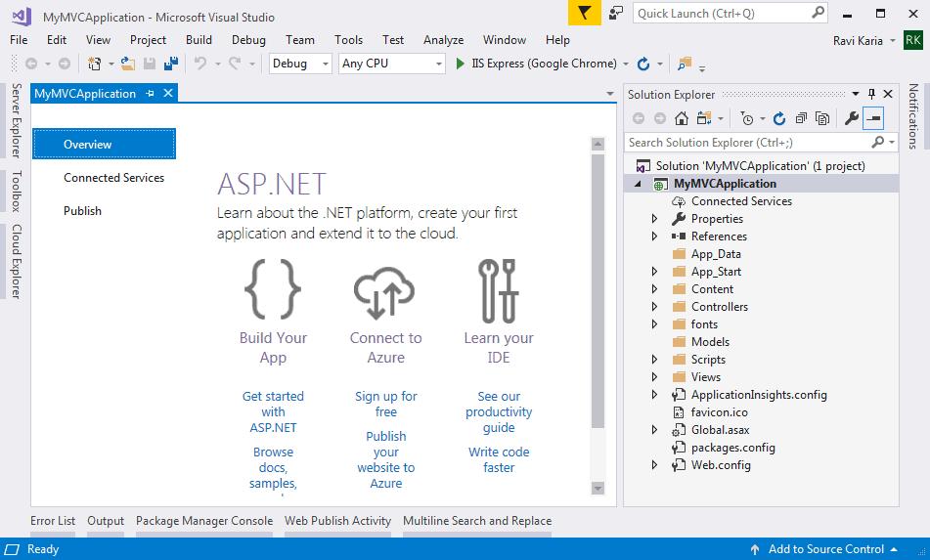Screen dimensions: 930x560
Task: Click Add to Source Control
Action: (x=826, y=549)
